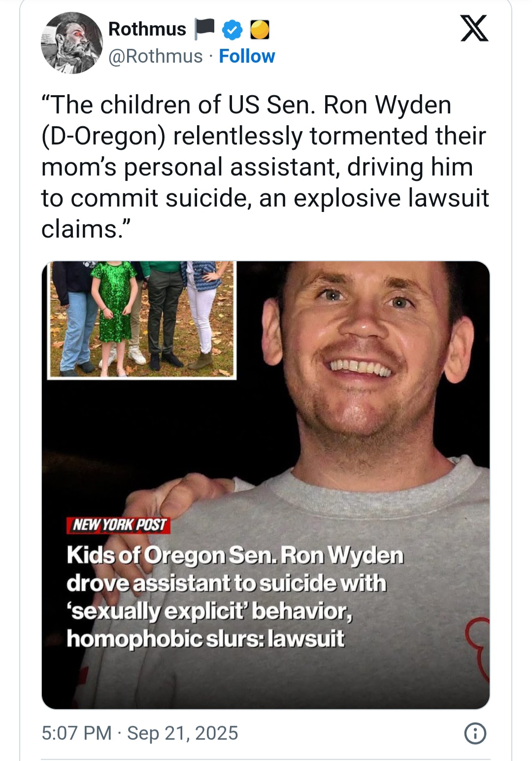The image size is (532, 761).
Task: Open the tweet info circle icon
Action: point(475,733)
